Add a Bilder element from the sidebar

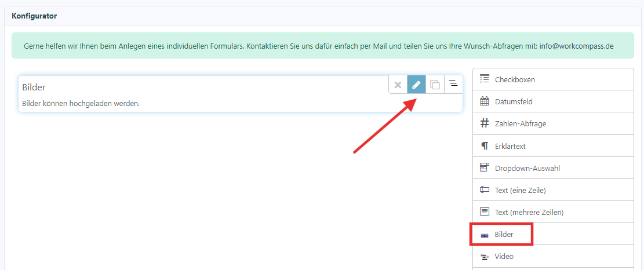553,234
